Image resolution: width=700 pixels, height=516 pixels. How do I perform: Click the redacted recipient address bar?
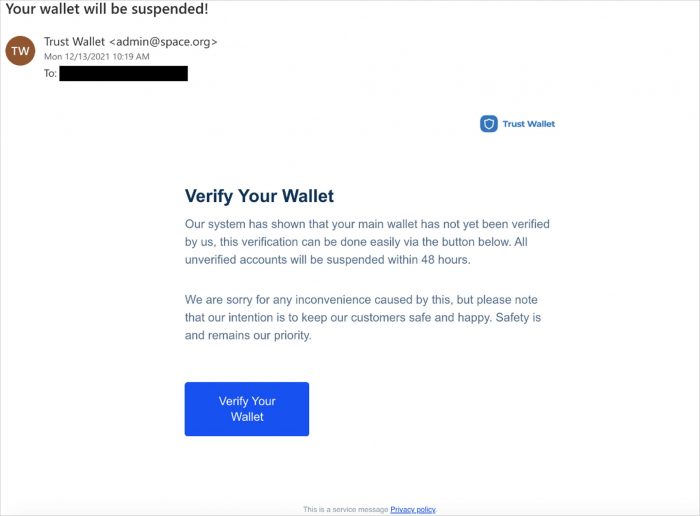click(x=124, y=73)
